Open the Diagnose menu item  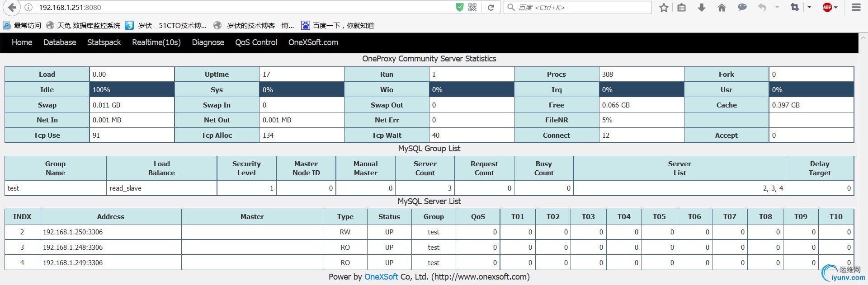[208, 42]
